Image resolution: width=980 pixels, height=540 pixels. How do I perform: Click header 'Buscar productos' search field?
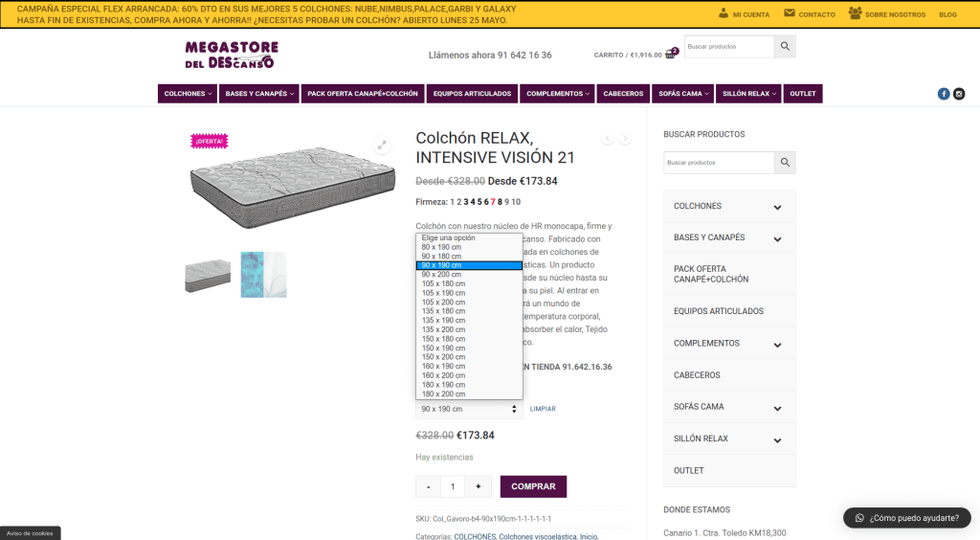(x=729, y=46)
